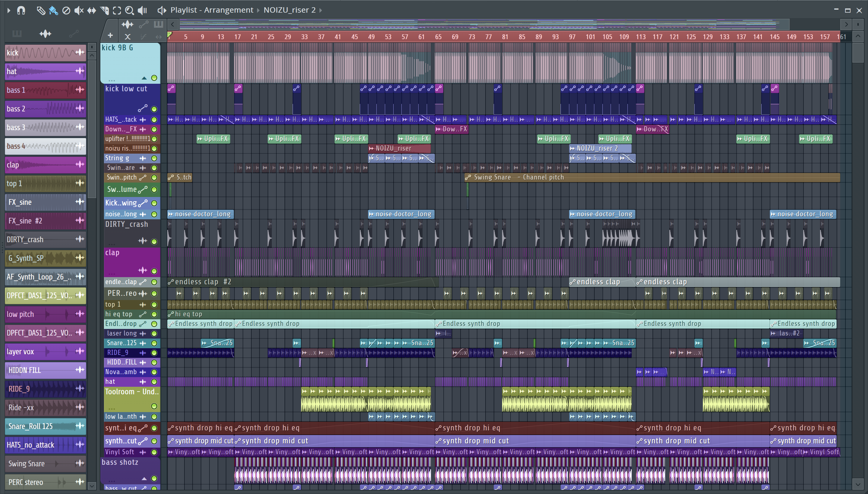Click waveform icon on noise..long track

[143, 214]
